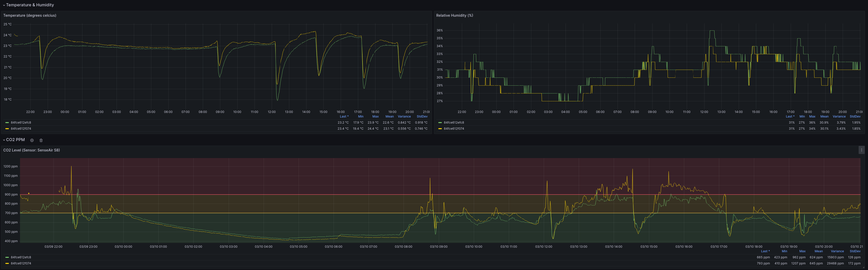Click green color swatch of Humidity series 84fce612efc8
Screen dimensions: 868x270
(440, 123)
